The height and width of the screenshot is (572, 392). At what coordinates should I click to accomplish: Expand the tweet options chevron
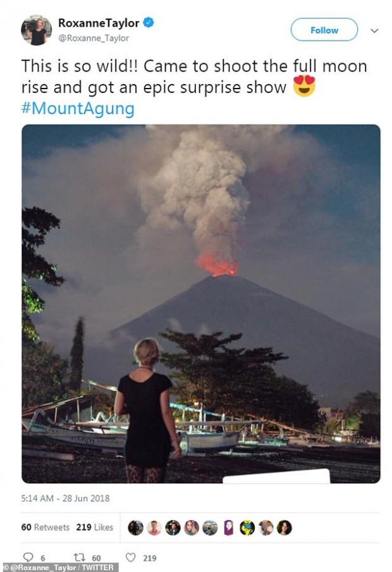[x=374, y=30]
